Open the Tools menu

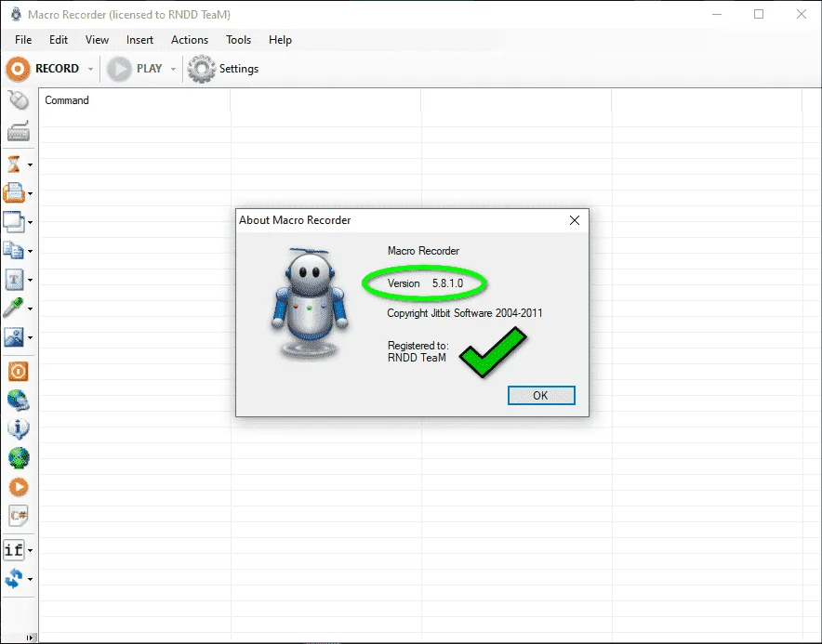tap(239, 40)
